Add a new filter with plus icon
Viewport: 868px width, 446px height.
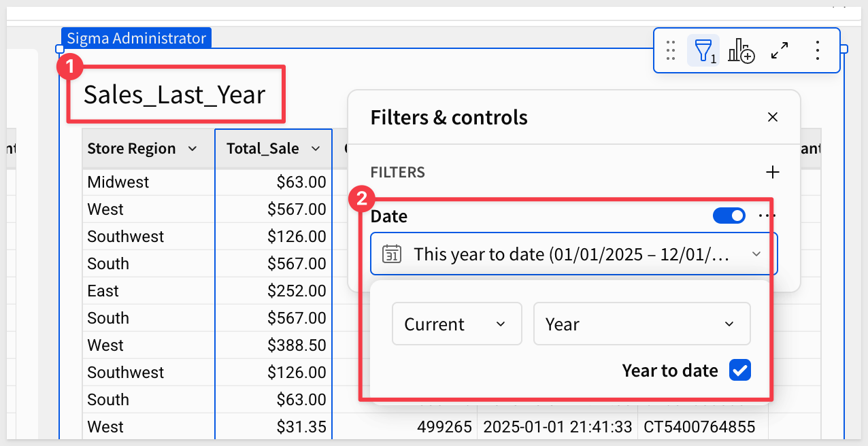coord(772,172)
